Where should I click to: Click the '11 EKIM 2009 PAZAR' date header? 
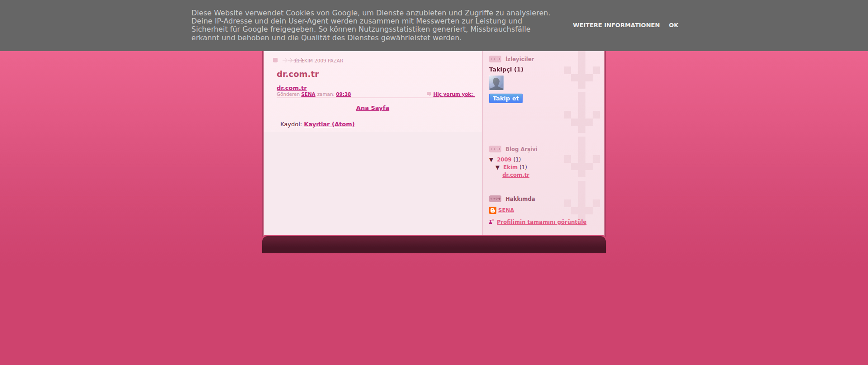pyautogui.click(x=318, y=61)
